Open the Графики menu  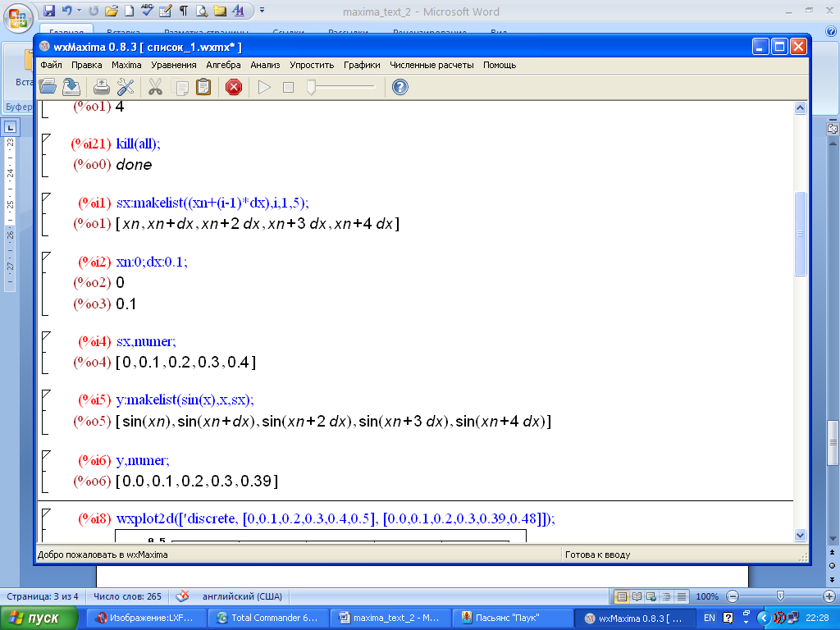pos(362,65)
